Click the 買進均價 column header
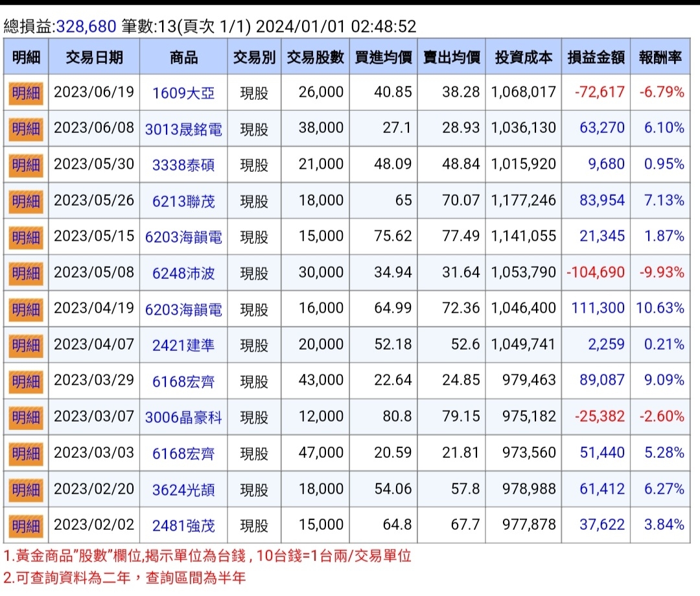 point(384,56)
